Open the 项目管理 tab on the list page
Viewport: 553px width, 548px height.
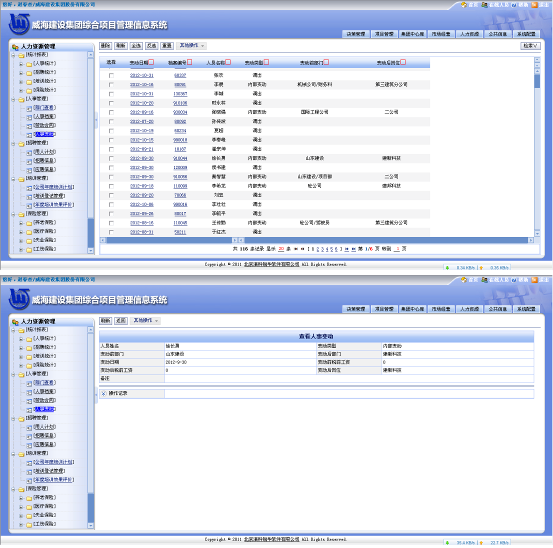point(384,34)
